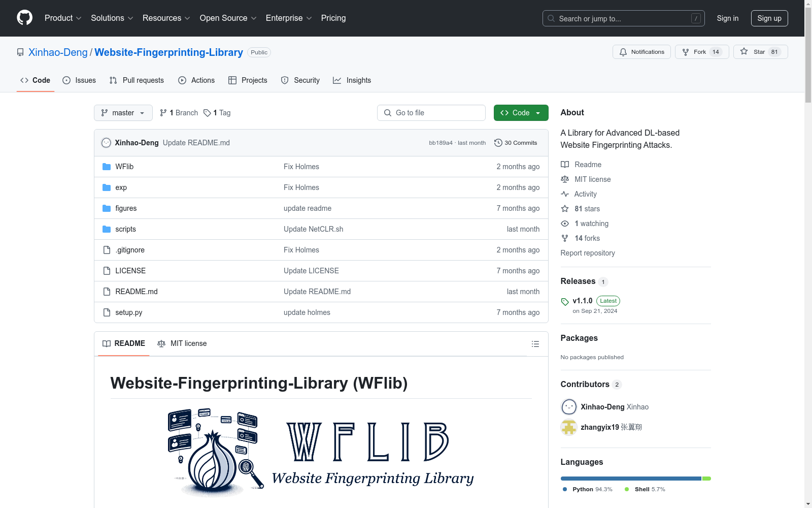
Task: Click the Sign up button
Action: [x=769, y=18]
